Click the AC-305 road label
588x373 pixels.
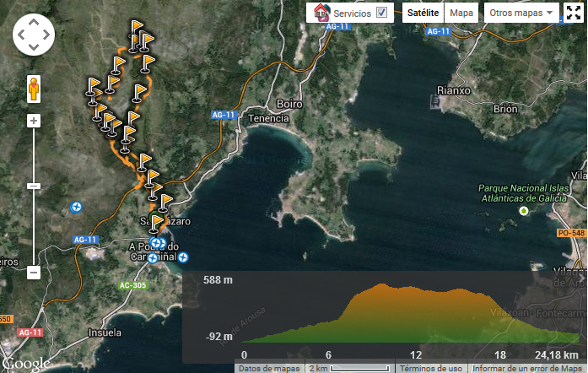pos(132,285)
